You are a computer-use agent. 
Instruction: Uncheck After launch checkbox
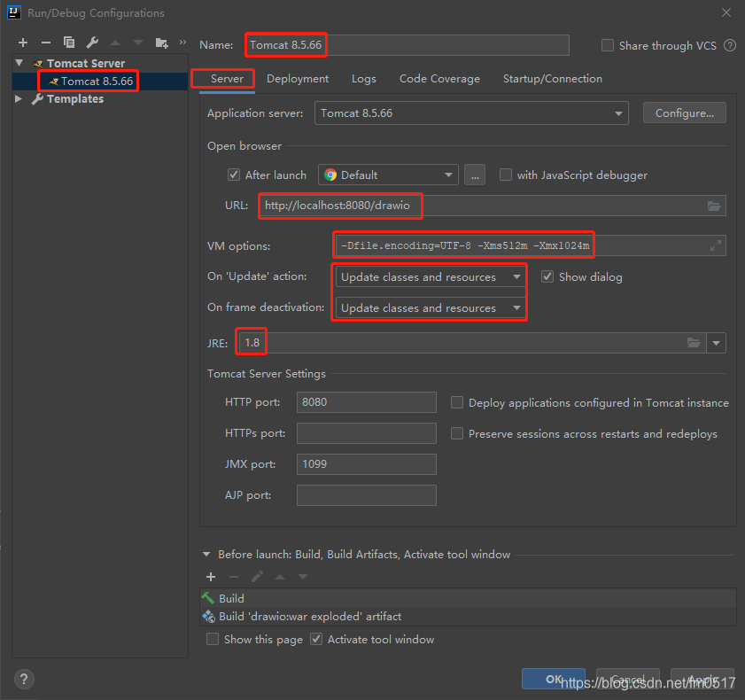coord(234,175)
